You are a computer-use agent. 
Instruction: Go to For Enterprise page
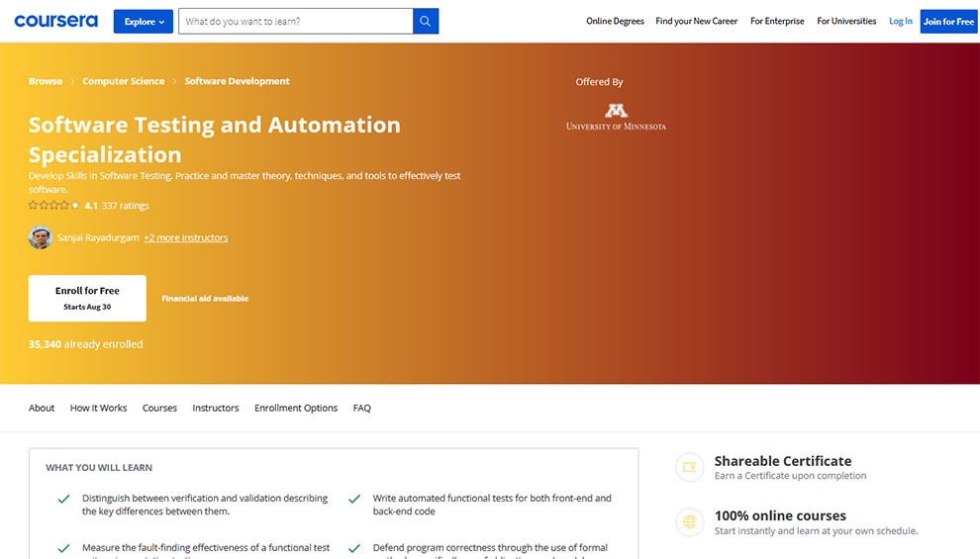777,21
